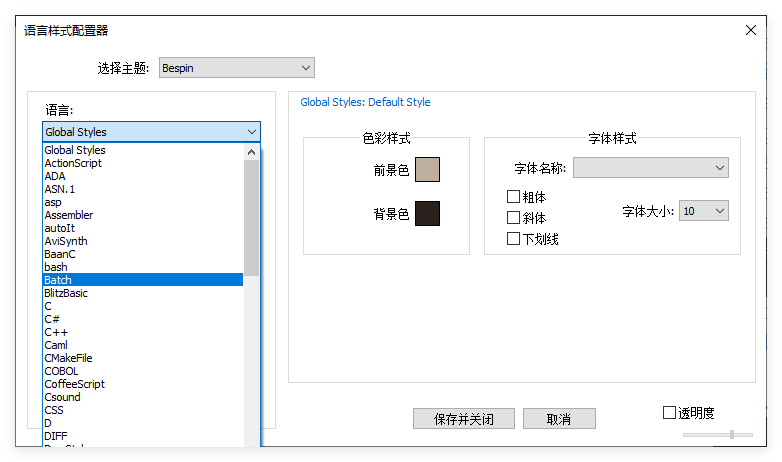Click the 保存并关闭 button

464,419
